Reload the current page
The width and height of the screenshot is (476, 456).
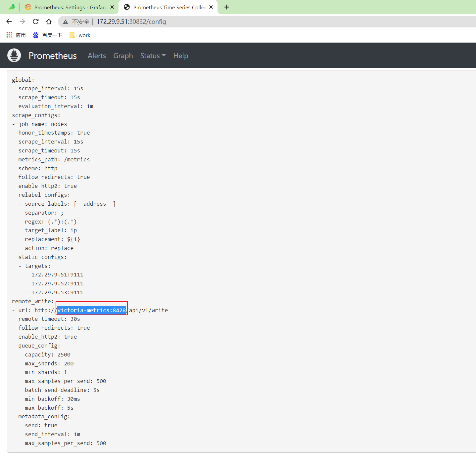(36, 21)
